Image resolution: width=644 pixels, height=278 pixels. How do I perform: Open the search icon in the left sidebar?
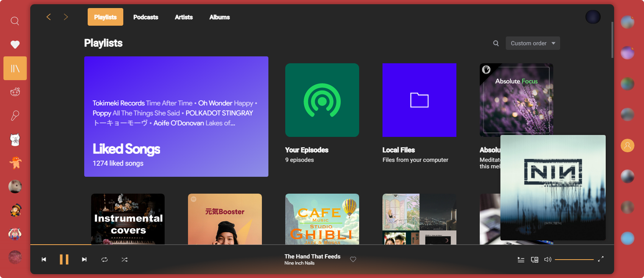(x=15, y=21)
